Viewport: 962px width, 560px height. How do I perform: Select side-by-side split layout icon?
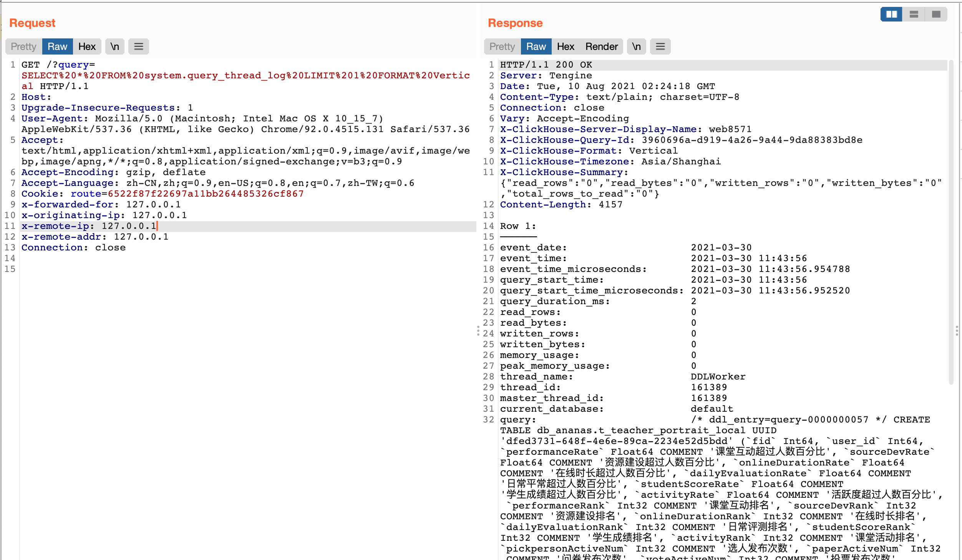[x=891, y=15]
